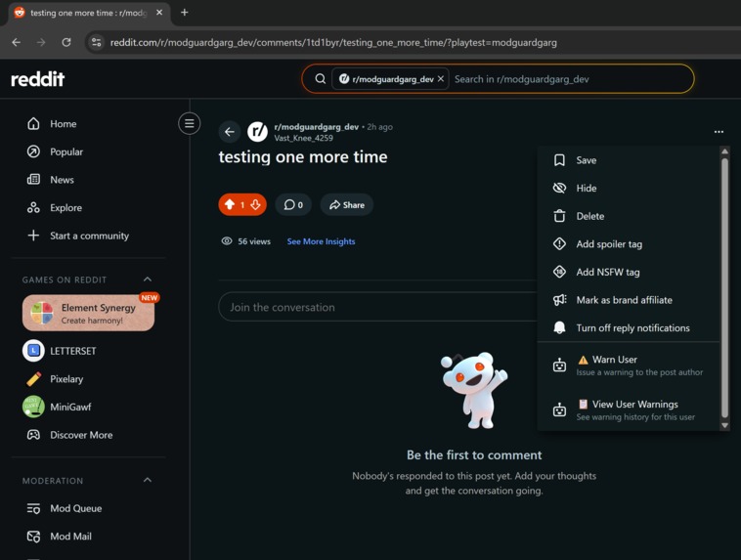Open the Element Synergy game card
The width and height of the screenshot is (741, 560).
click(x=88, y=313)
